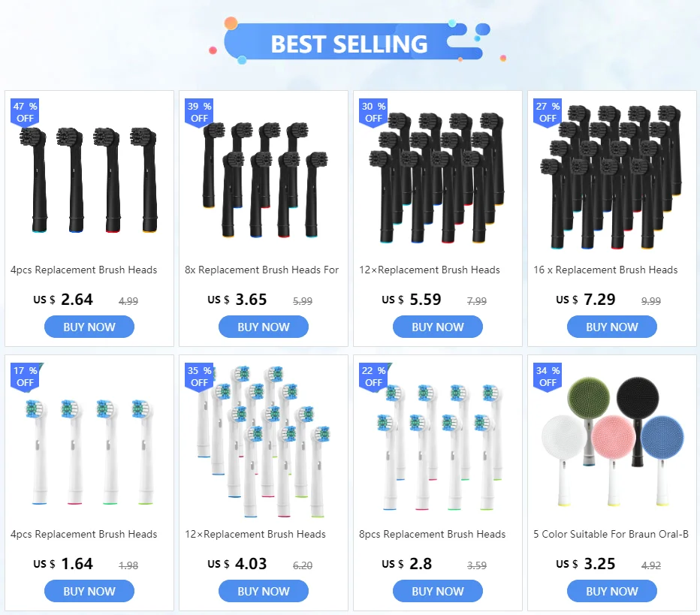Open the 12×Replacement black brush heads image
The height and width of the screenshot is (615, 700).
(437, 177)
